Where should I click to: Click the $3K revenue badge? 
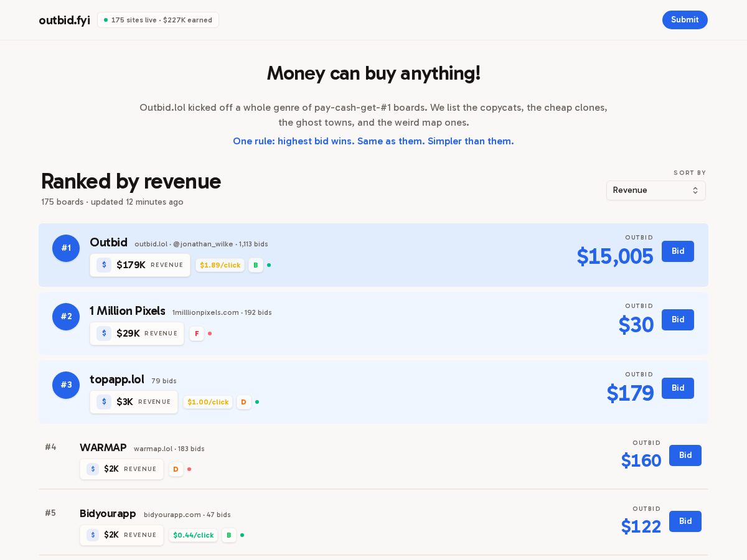[x=134, y=402]
